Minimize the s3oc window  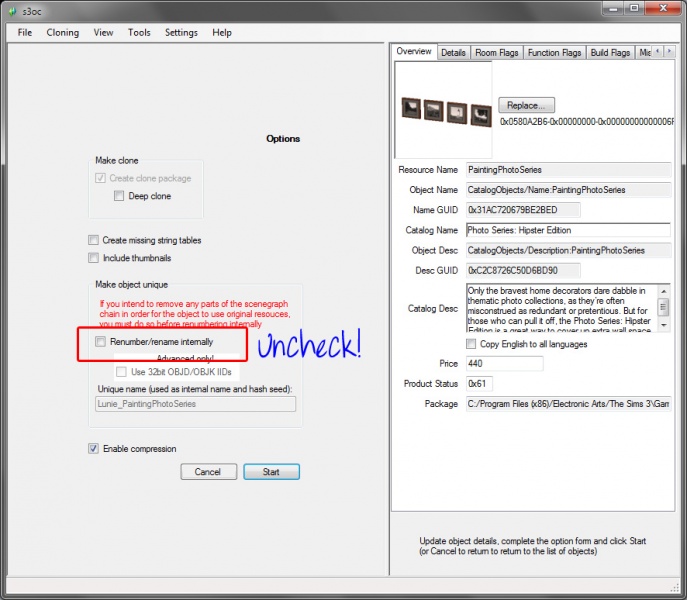pyautogui.click(x=604, y=9)
